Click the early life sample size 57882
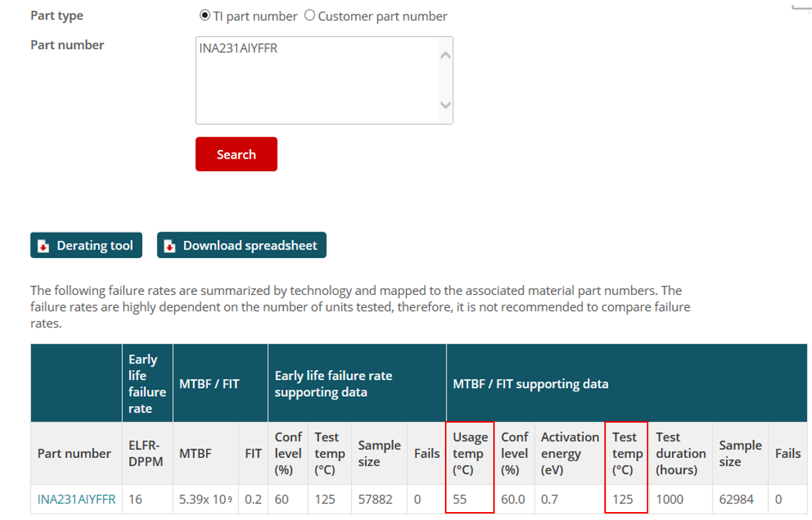The height and width of the screenshot is (520, 812). pyautogui.click(x=376, y=499)
